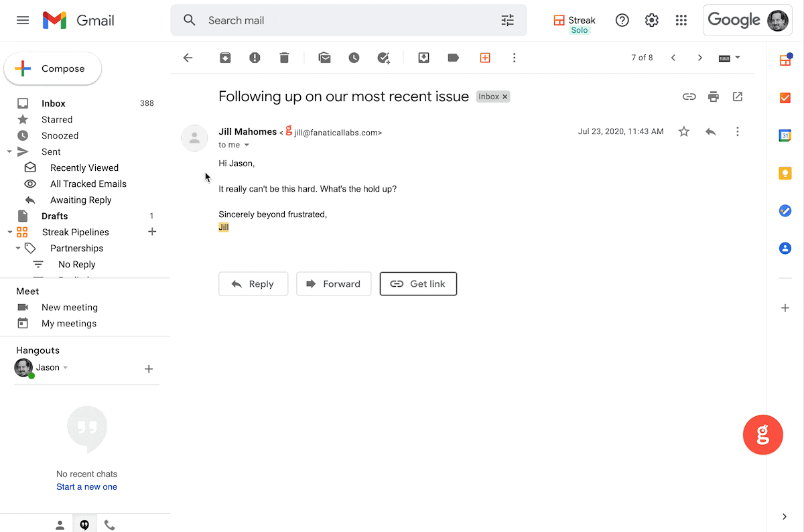Click reply arrow icon in message header
The height and width of the screenshot is (532, 804).
tap(711, 131)
